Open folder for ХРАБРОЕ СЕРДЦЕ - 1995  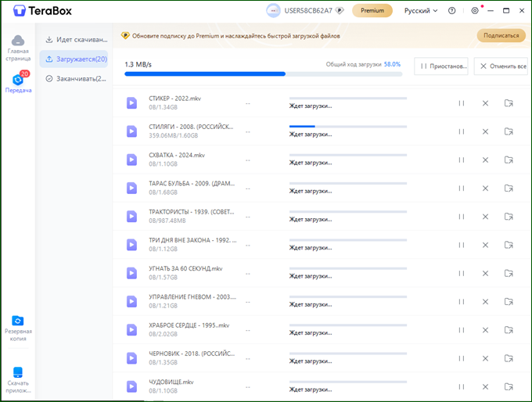coord(509,330)
